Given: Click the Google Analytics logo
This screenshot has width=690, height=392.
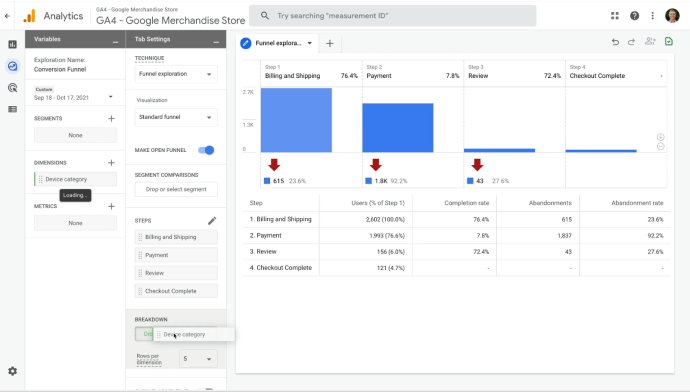Looking at the screenshot, I should point(29,16).
